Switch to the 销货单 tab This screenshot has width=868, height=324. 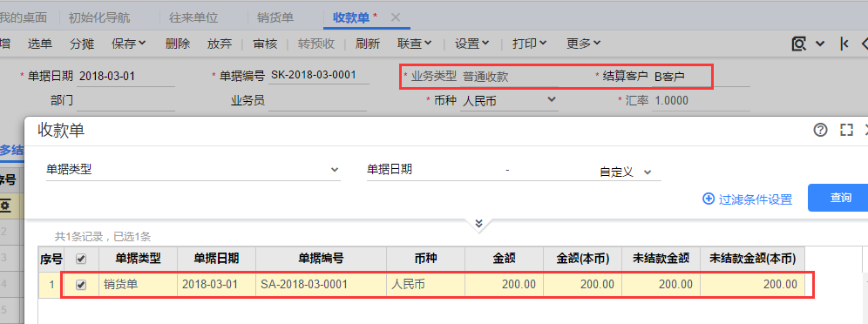(x=275, y=17)
